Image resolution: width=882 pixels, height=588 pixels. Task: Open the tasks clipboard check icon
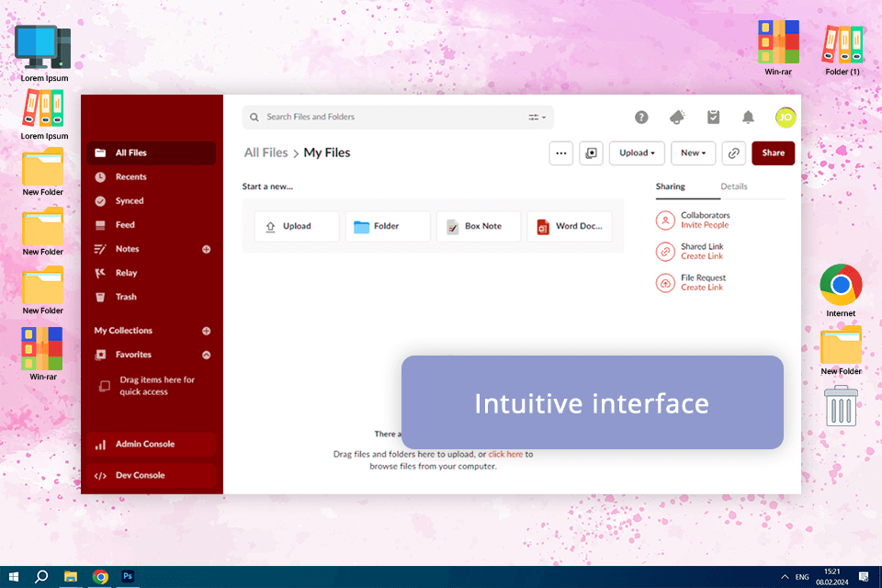click(x=713, y=117)
